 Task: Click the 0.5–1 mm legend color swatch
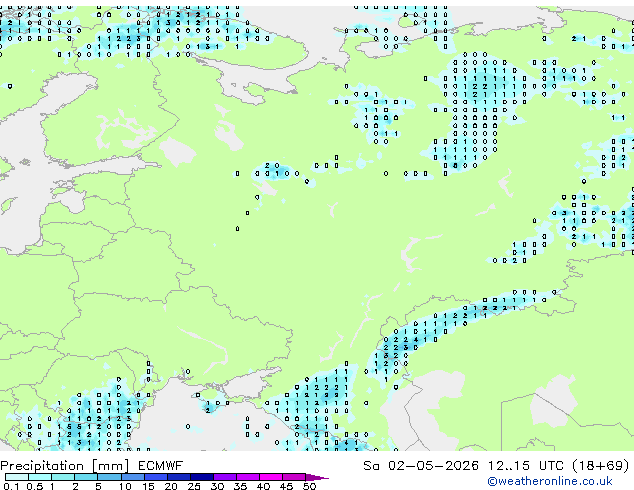tap(40, 477)
